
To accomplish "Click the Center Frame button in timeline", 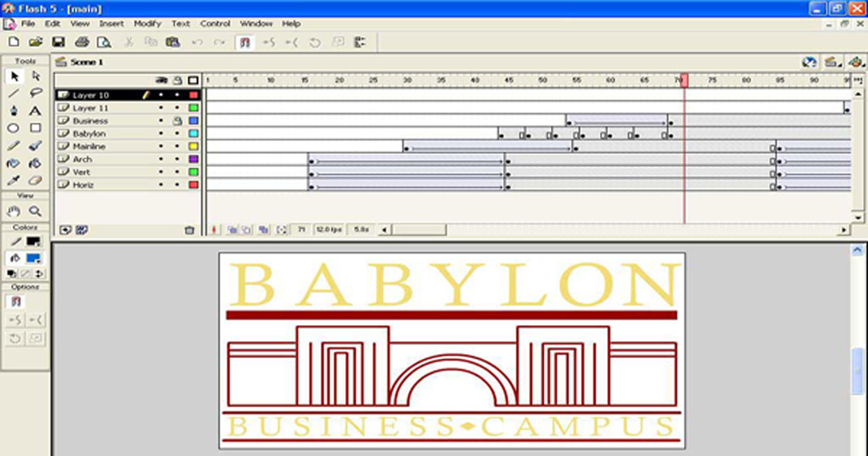I will pos(214,229).
